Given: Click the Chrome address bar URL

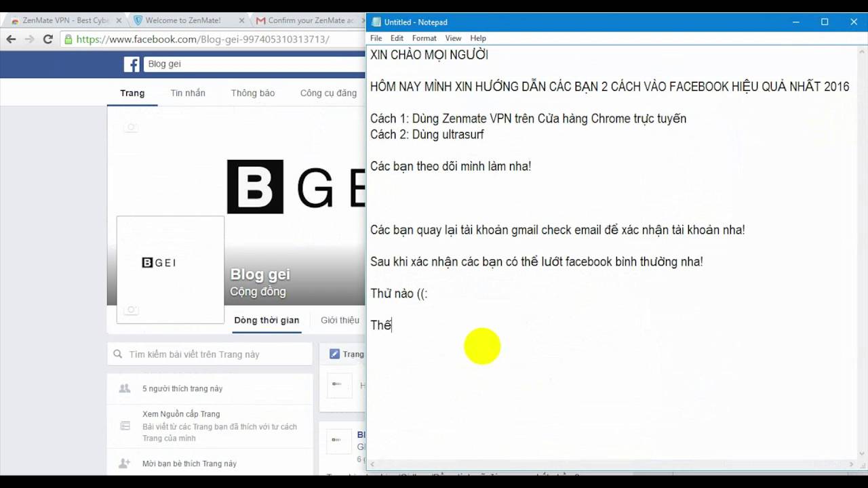Looking at the screenshot, I should point(203,39).
